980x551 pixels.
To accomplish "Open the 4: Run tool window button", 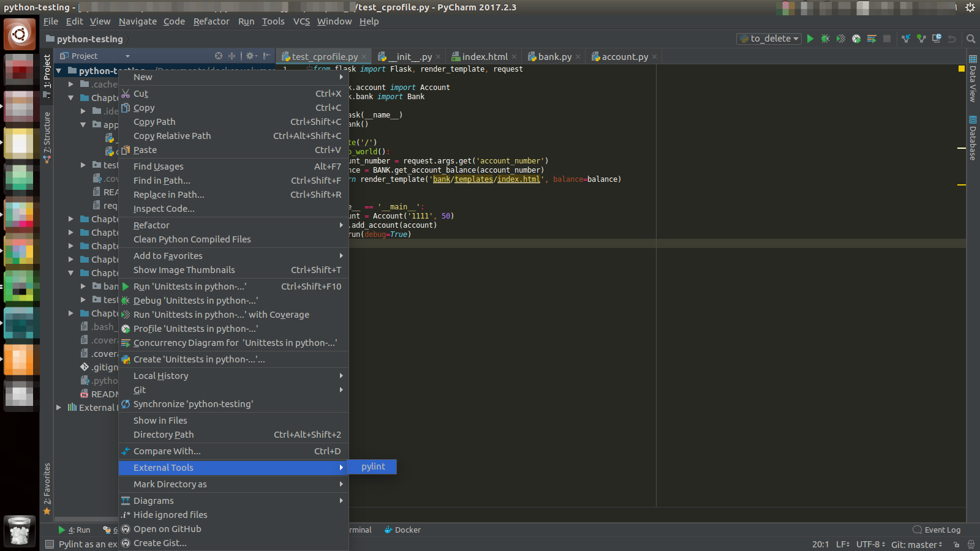I will [74, 530].
